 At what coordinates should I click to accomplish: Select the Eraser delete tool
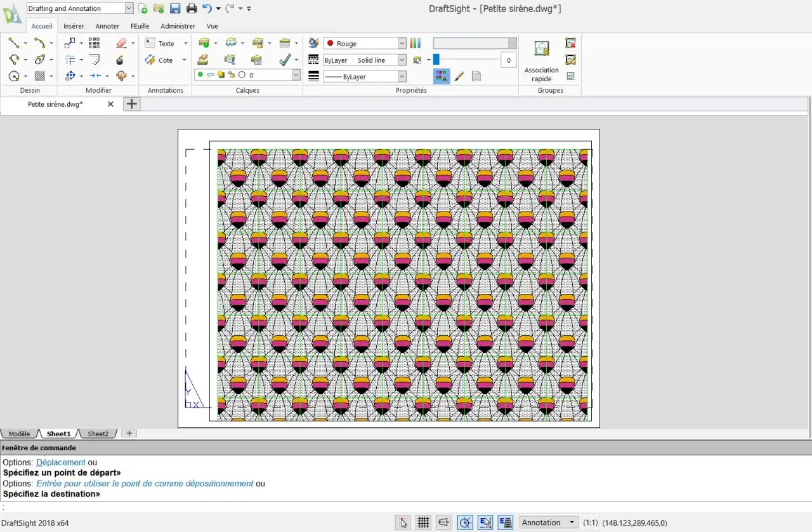point(121,43)
